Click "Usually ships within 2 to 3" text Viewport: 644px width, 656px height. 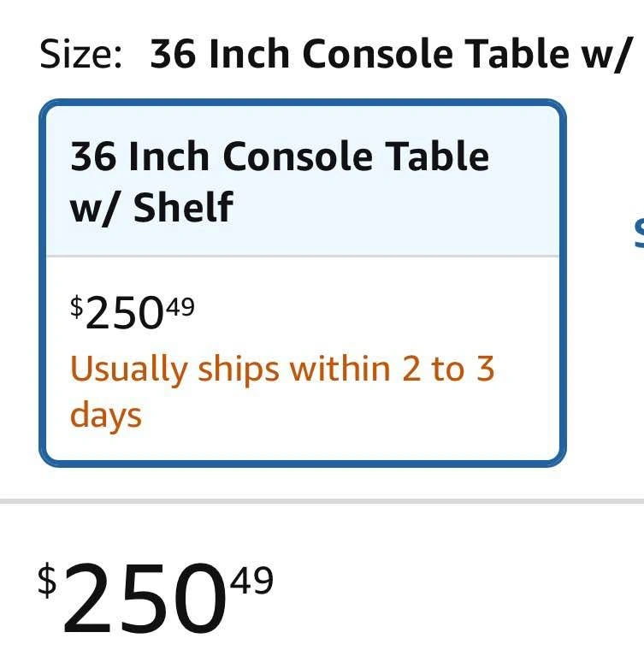282,369
